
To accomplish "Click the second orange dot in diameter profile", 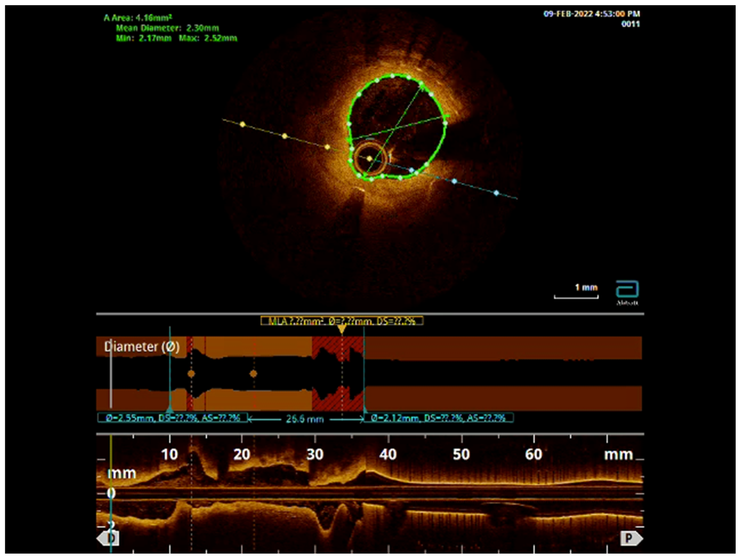I will tap(253, 374).
